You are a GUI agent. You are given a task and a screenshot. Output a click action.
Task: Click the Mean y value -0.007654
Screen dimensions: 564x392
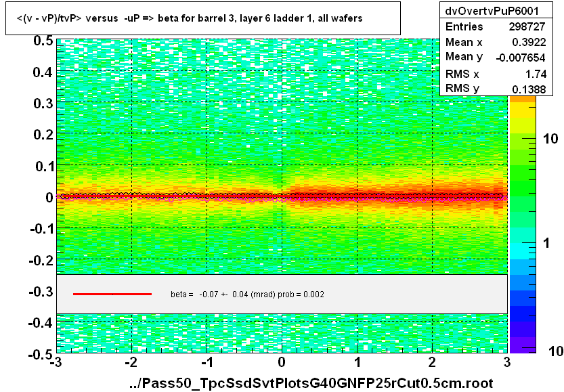pos(521,58)
